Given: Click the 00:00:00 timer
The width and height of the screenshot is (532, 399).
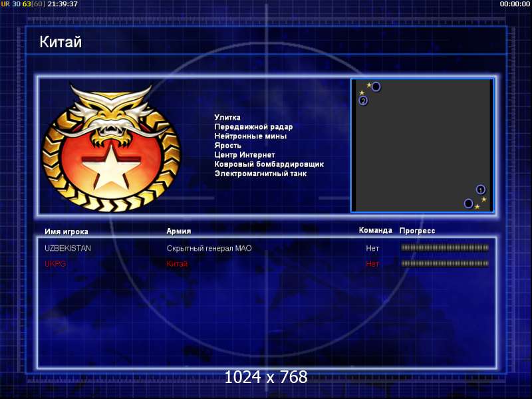Looking at the screenshot, I should pyautogui.click(x=515, y=4).
